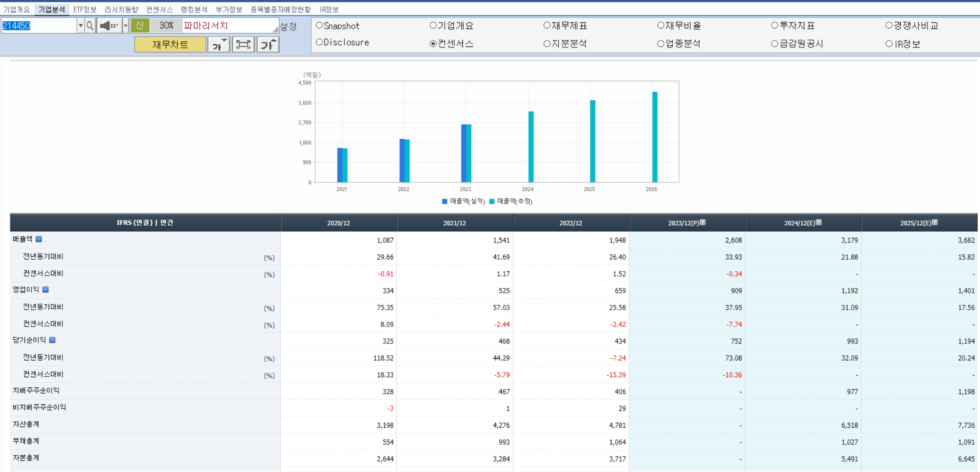Viewport: 980px width, 472px height.
Task: Collapse the 당기순이익 row group
Action: pos(52,340)
